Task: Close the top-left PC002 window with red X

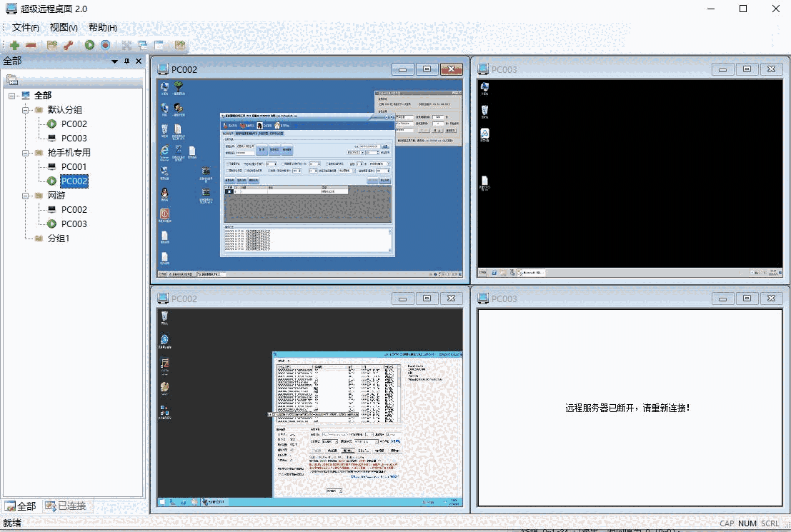Action: [x=452, y=69]
